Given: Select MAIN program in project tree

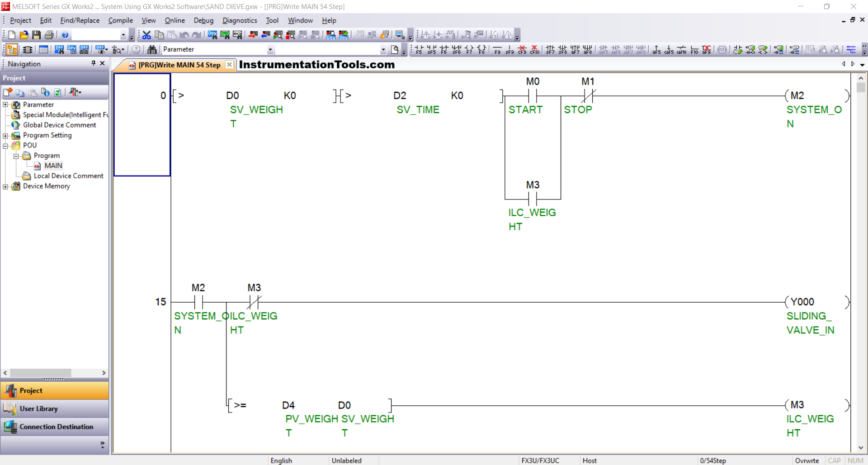Looking at the screenshot, I should [x=53, y=166].
